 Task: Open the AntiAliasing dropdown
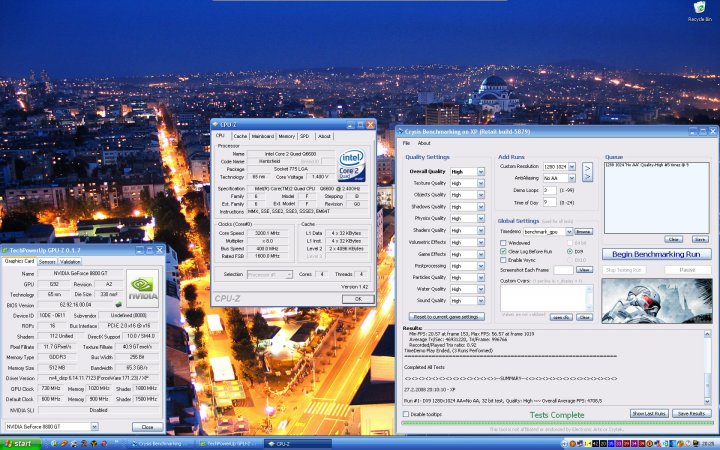(572, 178)
